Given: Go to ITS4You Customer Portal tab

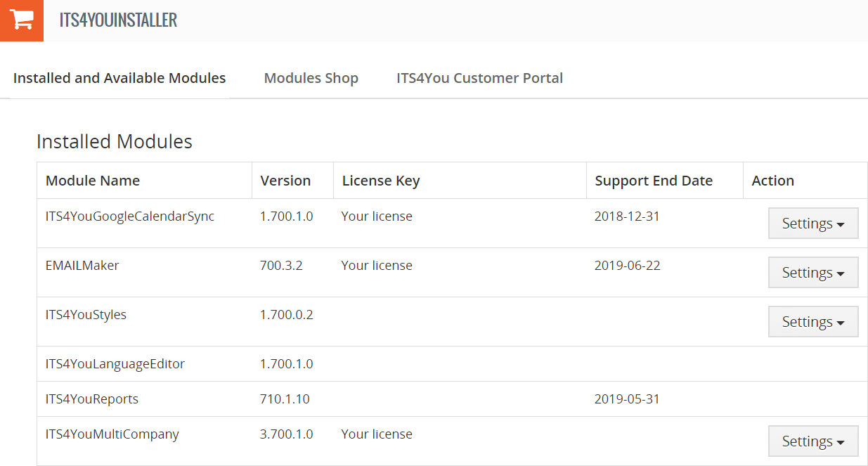Looking at the screenshot, I should [x=479, y=78].
